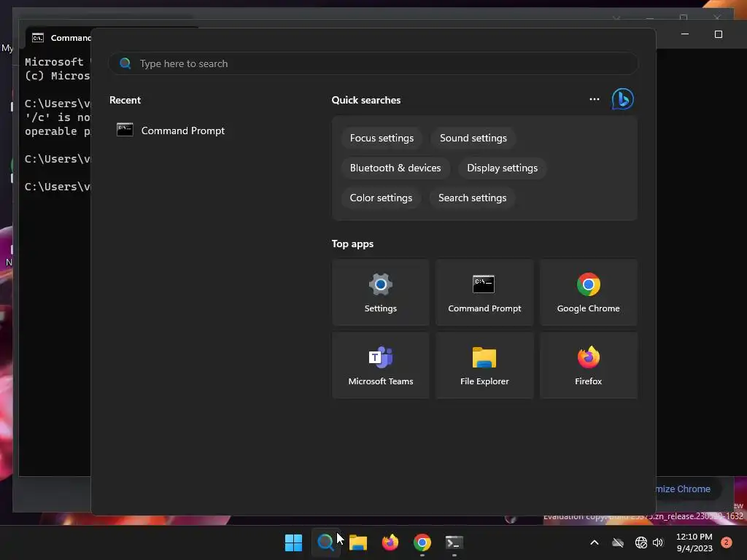Launch Google Chrome from Top apps
Image resolution: width=747 pixels, height=560 pixels.
589,292
